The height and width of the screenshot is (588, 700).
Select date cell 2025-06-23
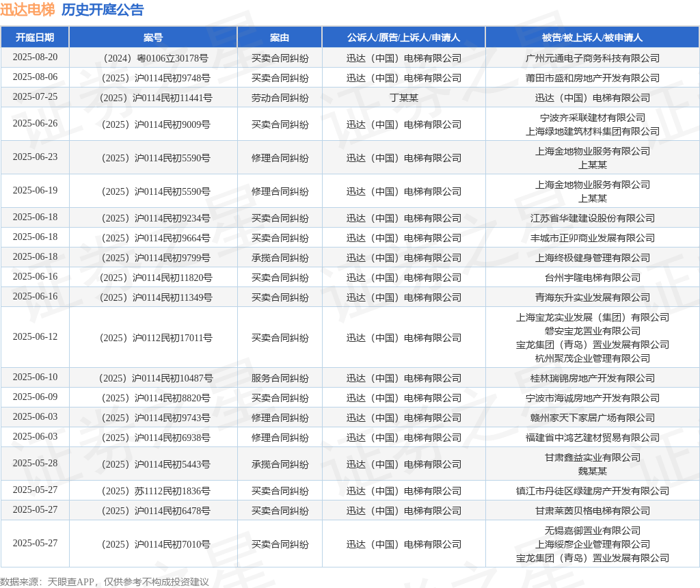[x=35, y=157]
